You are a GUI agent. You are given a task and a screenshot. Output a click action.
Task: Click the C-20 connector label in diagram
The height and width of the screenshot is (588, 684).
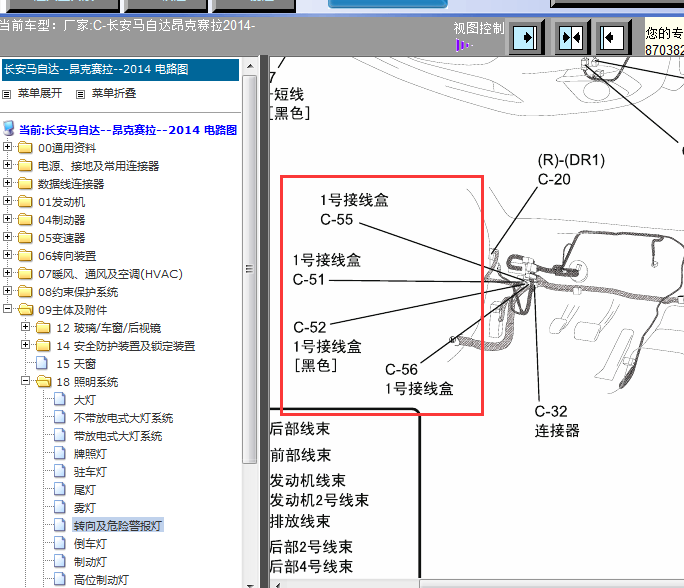tap(554, 179)
